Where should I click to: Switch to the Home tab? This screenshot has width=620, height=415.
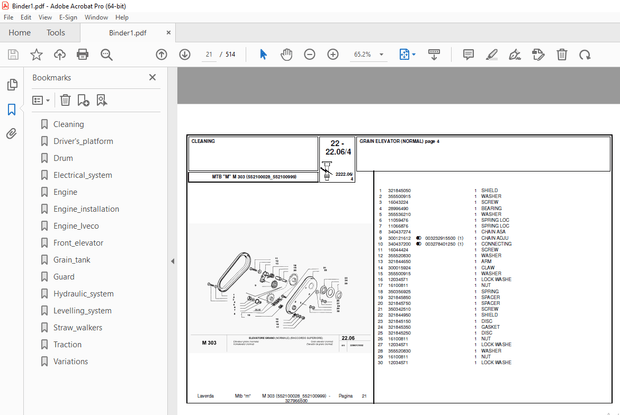[x=19, y=33]
